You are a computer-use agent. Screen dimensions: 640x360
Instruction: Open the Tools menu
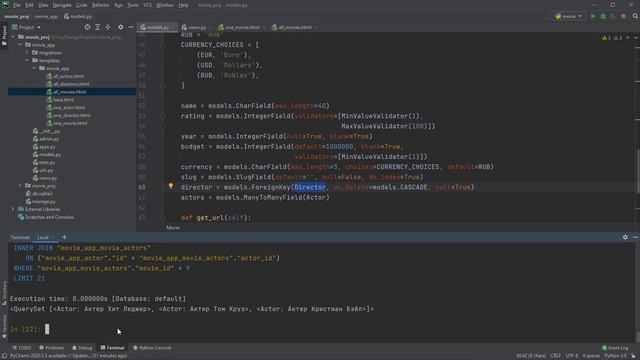point(133,5)
